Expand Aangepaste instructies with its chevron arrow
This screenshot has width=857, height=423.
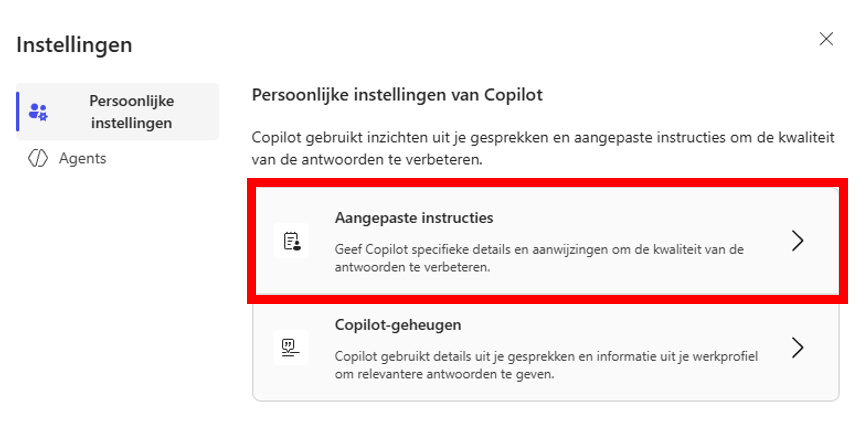[x=797, y=241]
